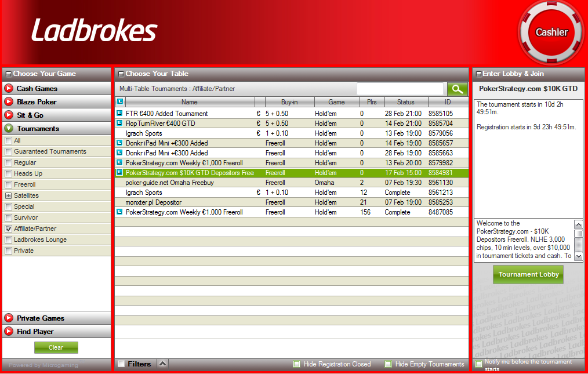Enable Hide Empty Tournaments option
This screenshot has height=374, width=588.
(389, 364)
